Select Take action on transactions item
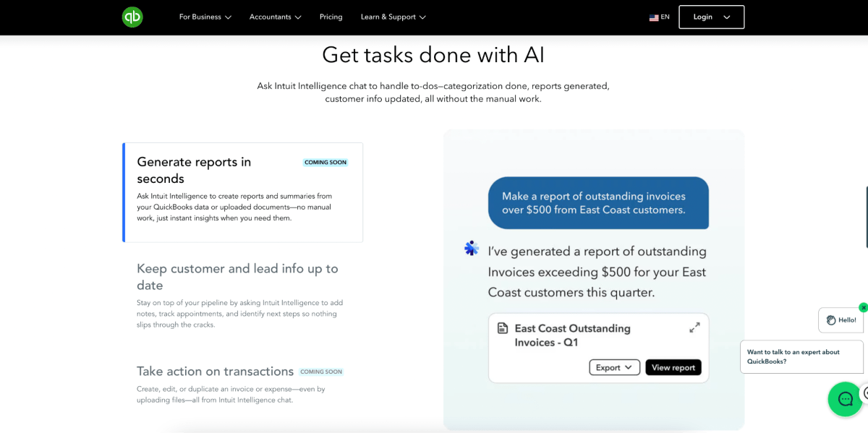This screenshot has width=868, height=433. click(x=215, y=372)
